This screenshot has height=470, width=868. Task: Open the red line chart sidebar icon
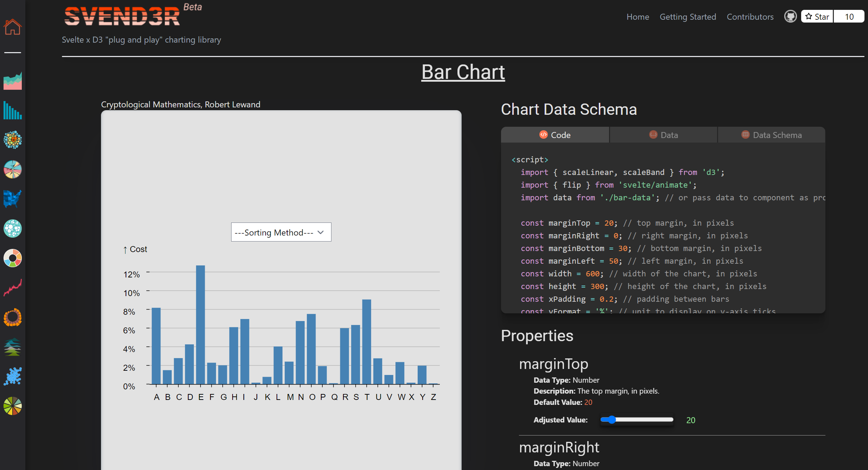click(13, 288)
